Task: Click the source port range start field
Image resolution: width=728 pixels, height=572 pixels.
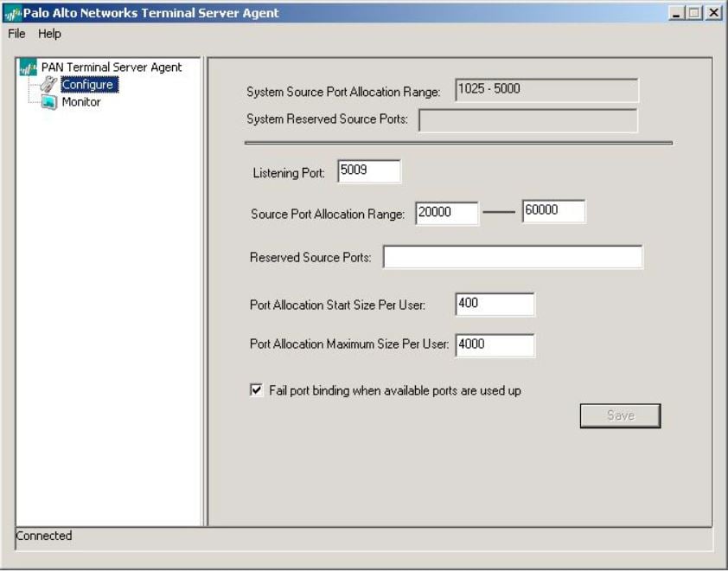Action: (446, 213)
